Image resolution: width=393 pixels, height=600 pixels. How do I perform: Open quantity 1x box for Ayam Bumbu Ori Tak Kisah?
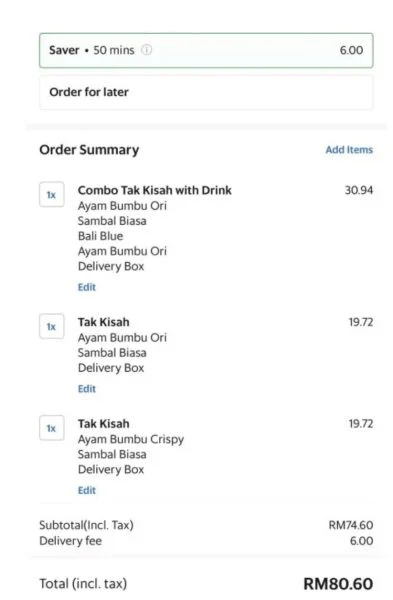pos(52,326)
